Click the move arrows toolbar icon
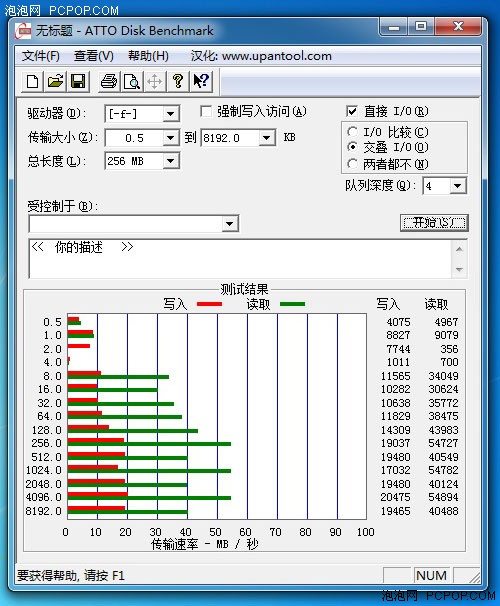This screenshot has height=606, width=500. tap(155, 81)
